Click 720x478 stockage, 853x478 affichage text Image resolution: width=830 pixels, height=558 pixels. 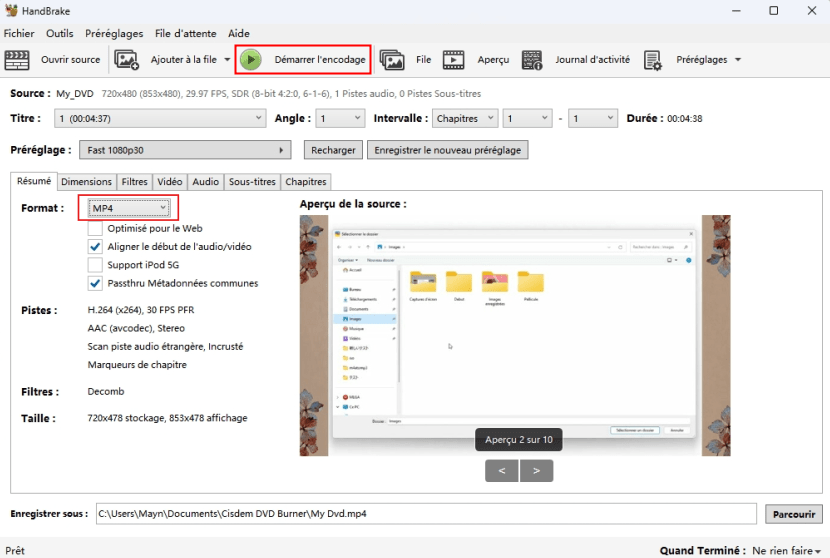point(167,418)
